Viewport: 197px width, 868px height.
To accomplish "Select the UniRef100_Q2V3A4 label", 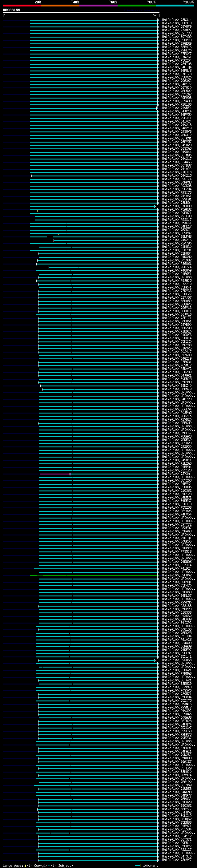I will point(177,474).
